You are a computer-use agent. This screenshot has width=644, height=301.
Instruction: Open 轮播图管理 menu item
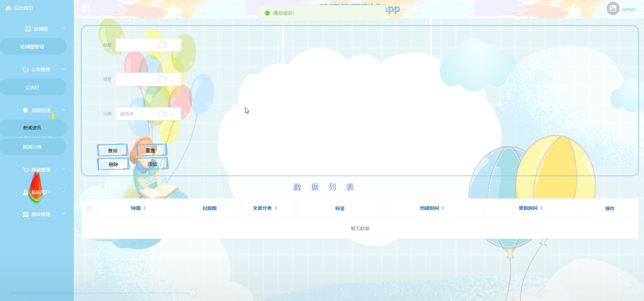(33, 47)
